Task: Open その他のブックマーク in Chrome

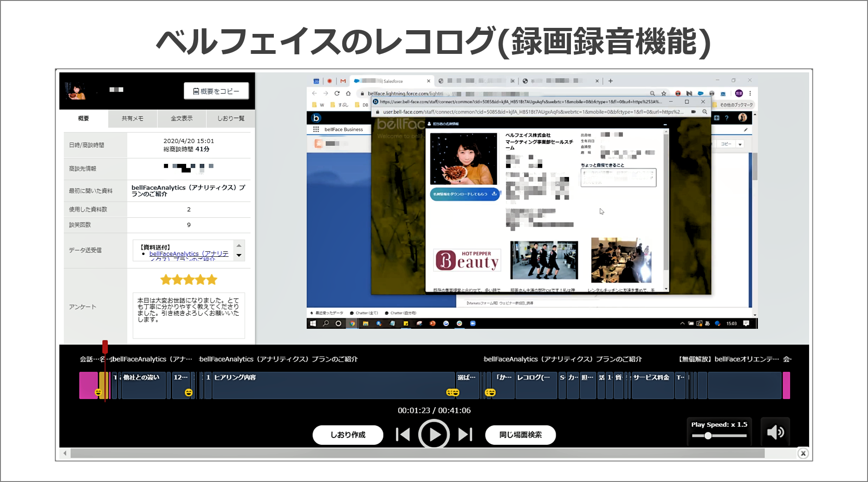Action: [x=736, y=104]
